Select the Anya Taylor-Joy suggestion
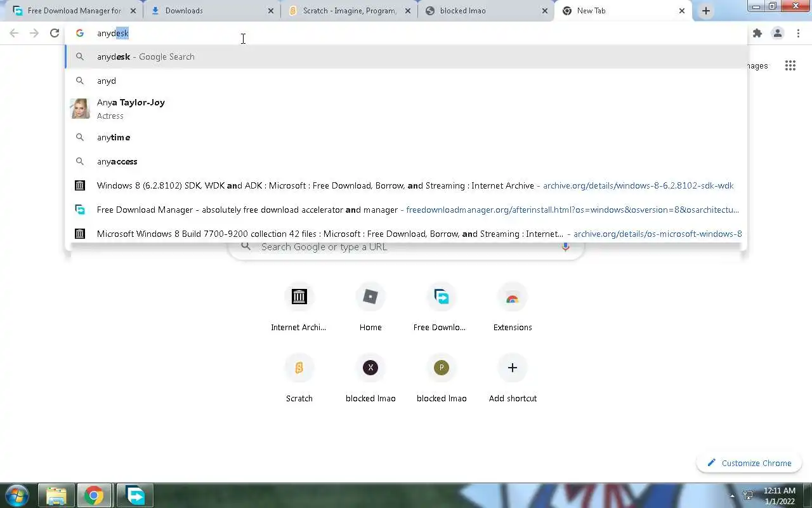This screenshot has height=508, width=812. [406, 109]
